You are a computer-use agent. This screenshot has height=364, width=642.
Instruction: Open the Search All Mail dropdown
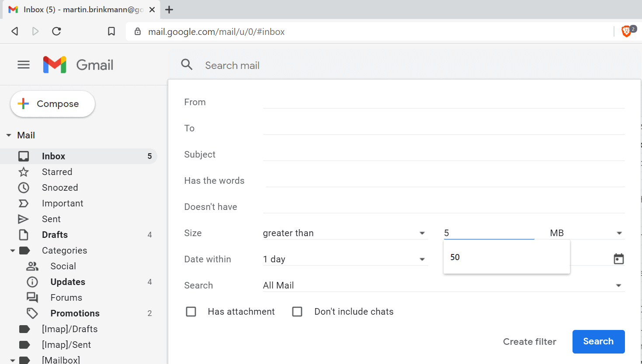[x=444, y=285]
